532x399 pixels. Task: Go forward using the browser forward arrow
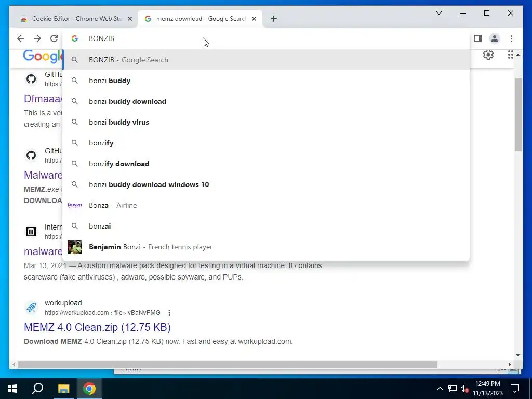(x=37, y=38)
